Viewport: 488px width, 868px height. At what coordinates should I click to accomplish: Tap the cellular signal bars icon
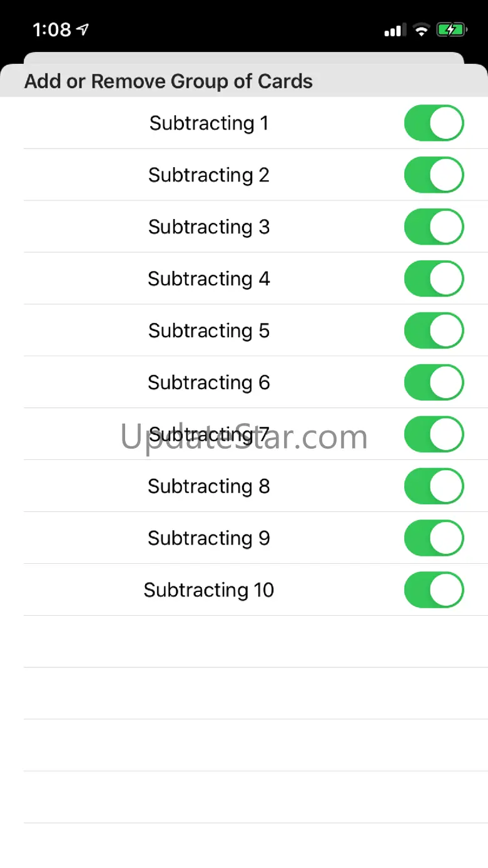click(395, 29)
